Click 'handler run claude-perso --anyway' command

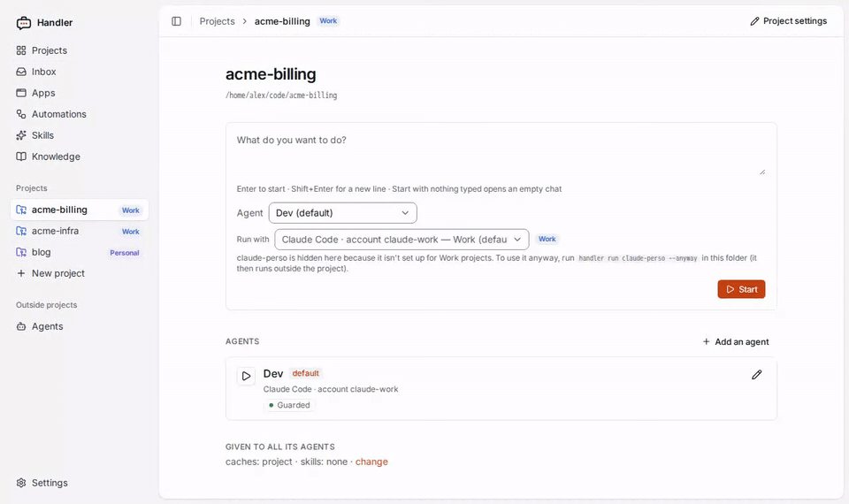pos(638,258)
